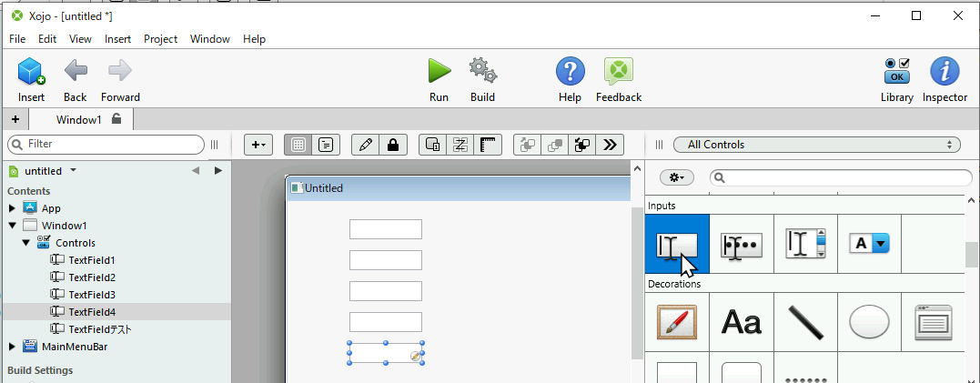The width and height of the screenshot is (980, 383).
Task: Open the Project menu
Action: click(161, 39)
